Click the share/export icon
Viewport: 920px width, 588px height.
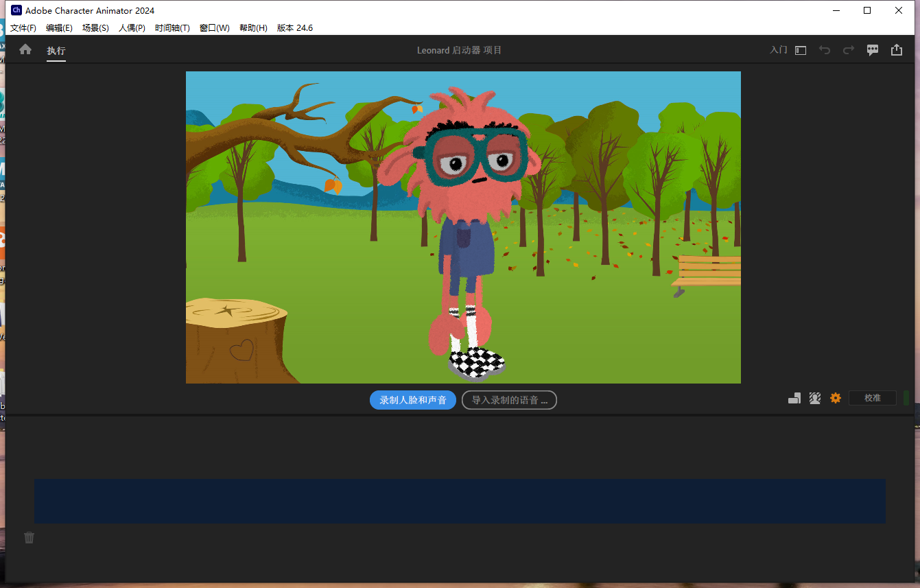click(897, 50)
